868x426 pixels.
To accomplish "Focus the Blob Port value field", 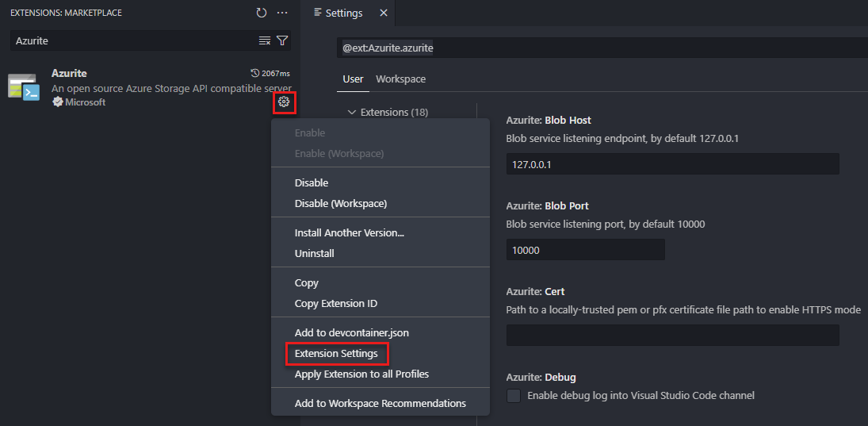I will coord(586,250).
